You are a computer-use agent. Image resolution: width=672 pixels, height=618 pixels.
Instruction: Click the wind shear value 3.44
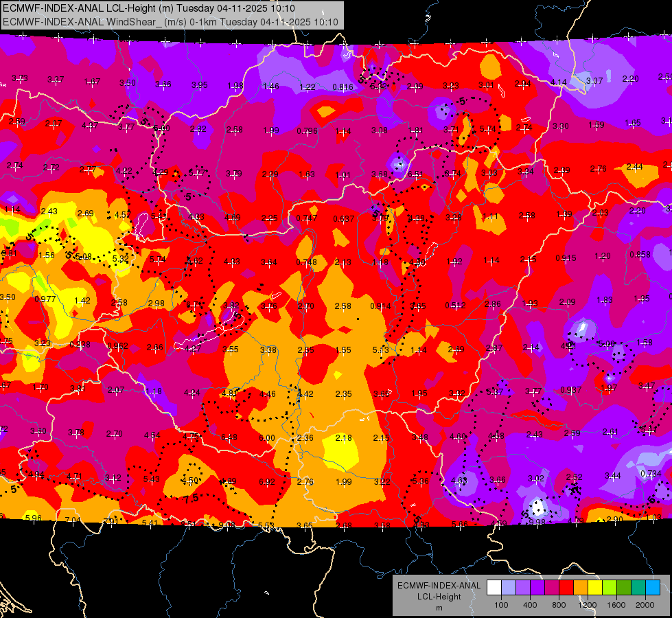(x=613, y=475)
